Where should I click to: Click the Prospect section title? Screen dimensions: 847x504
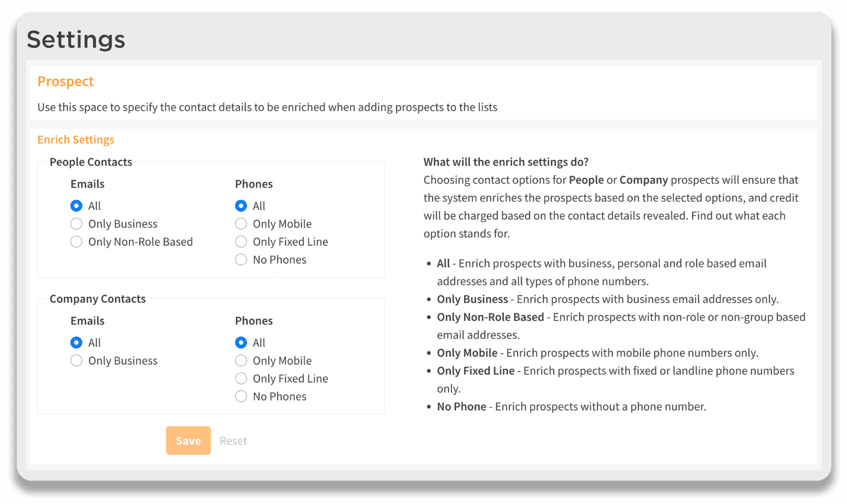point(65,81)
